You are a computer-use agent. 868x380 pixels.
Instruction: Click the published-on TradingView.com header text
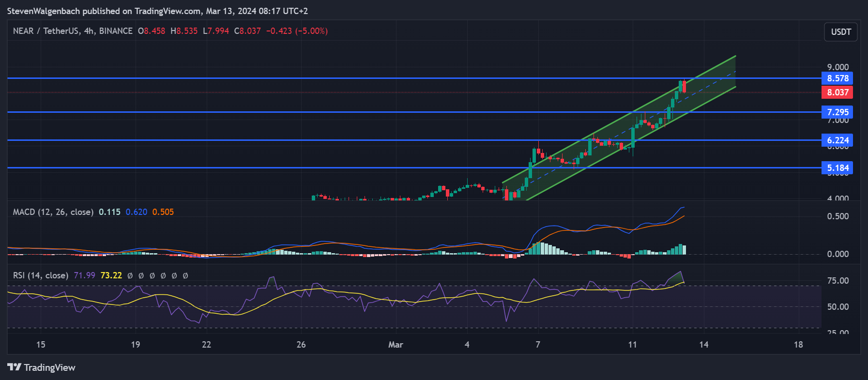pos(157,11)
